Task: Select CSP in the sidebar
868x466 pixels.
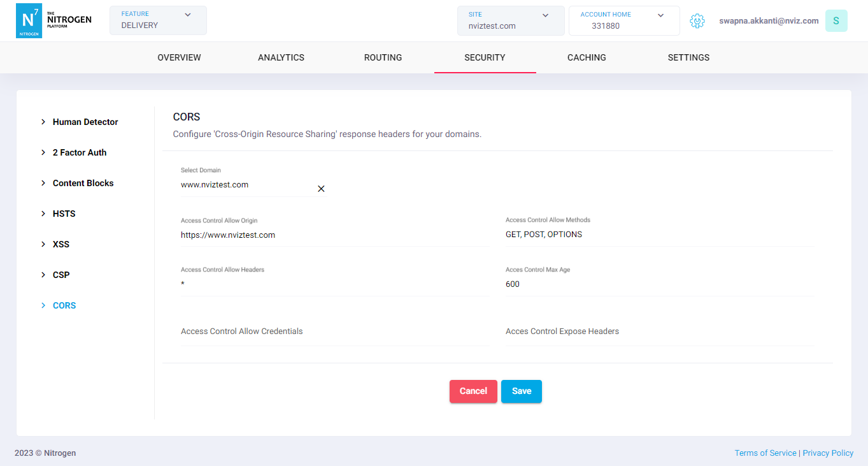Action: point(61,275)
